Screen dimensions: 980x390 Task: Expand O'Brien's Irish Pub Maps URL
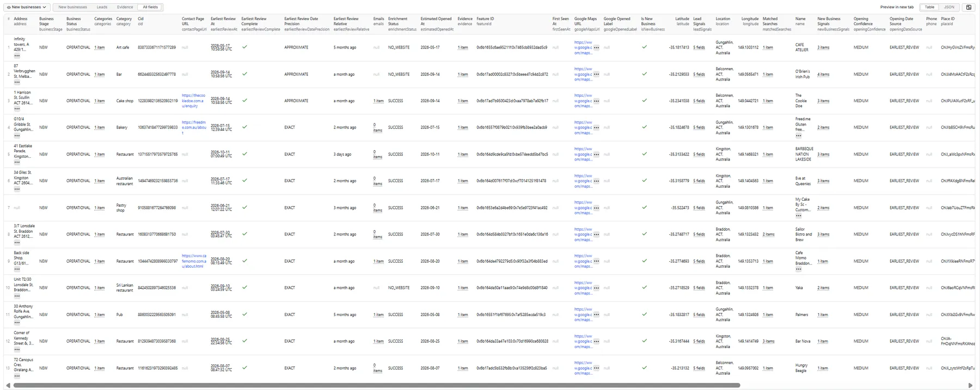(x=597, y=74)
